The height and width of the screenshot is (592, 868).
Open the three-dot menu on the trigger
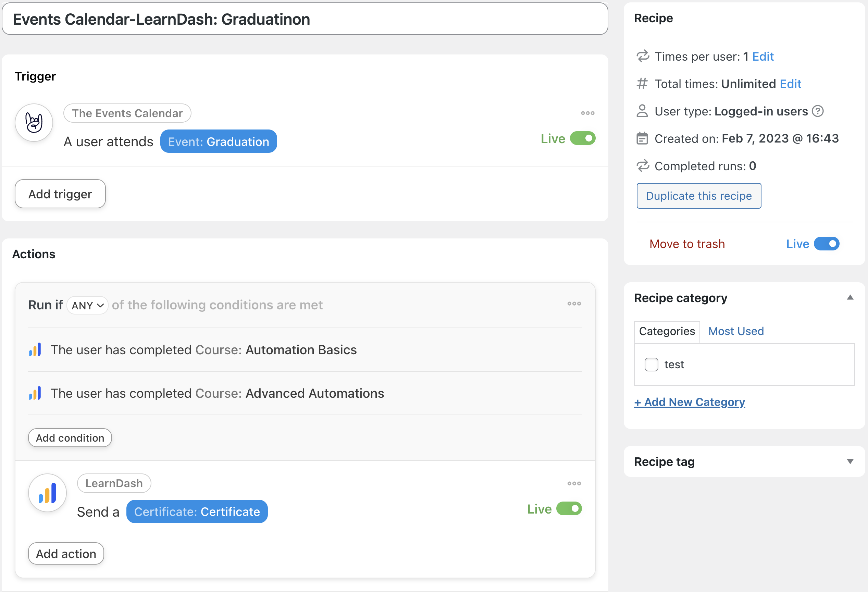point(587,113)
